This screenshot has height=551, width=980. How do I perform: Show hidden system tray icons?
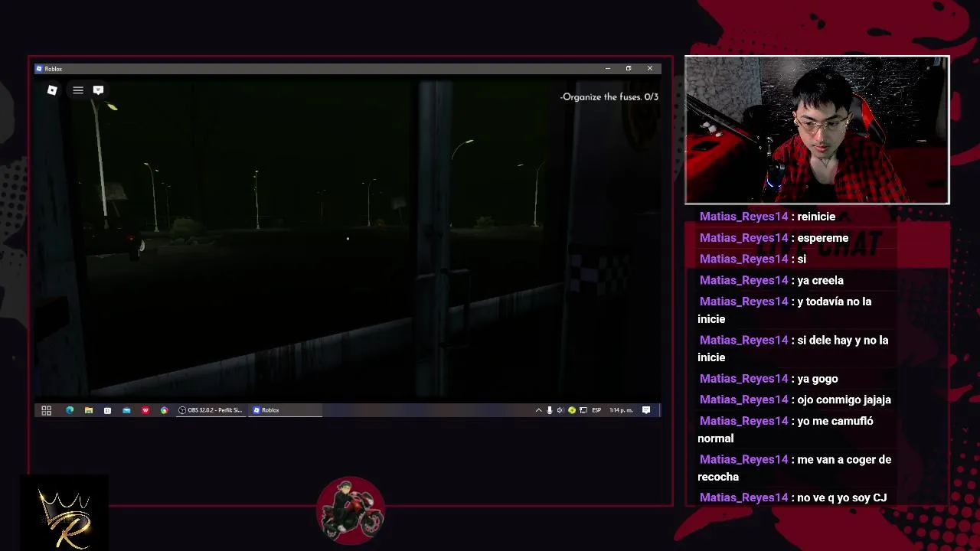click(538, 410)
